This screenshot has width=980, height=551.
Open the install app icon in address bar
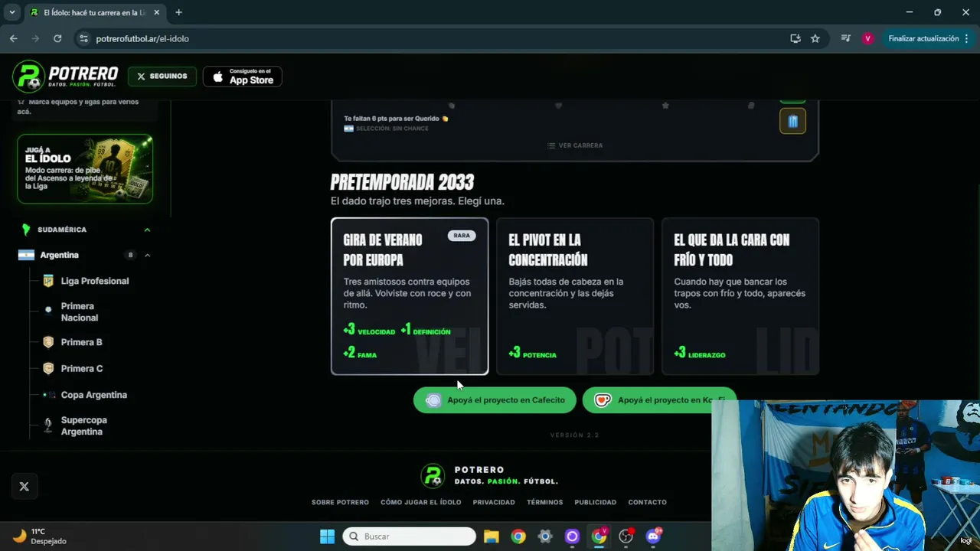pyautogui.click(x=795, y=38)
